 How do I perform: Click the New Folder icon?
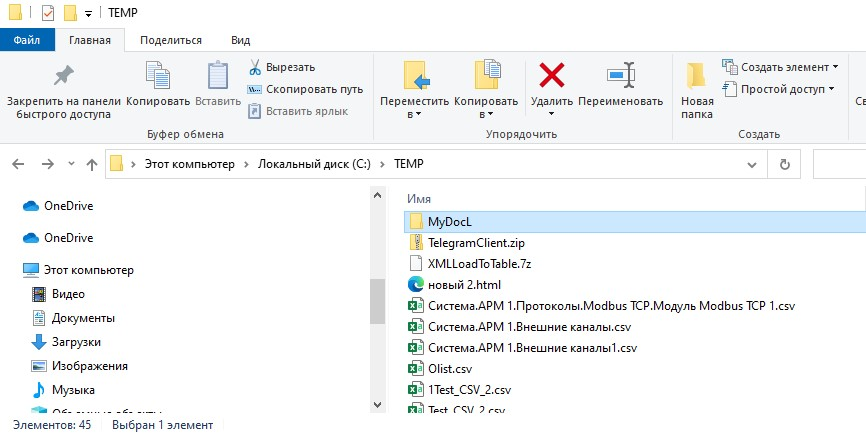697,76
